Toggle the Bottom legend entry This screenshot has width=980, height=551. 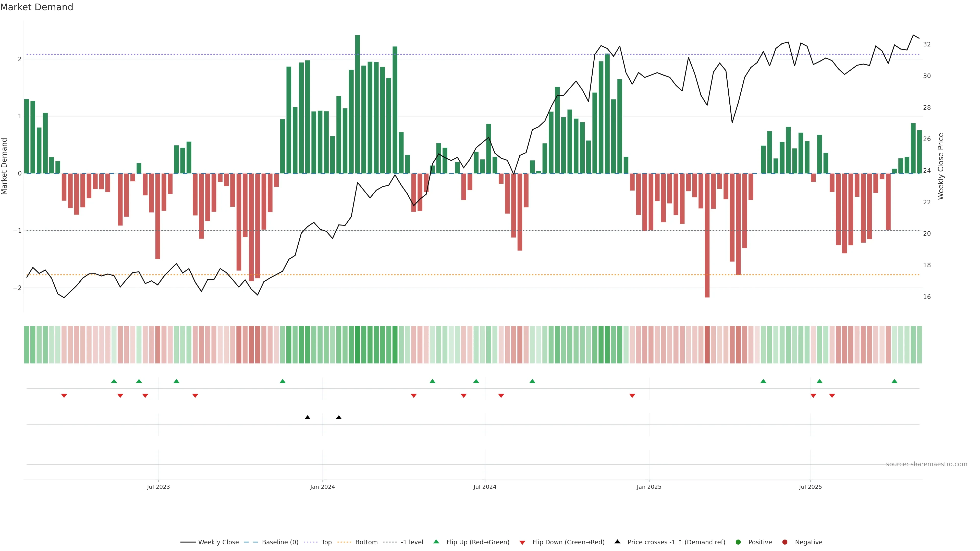(x=366, y=542)
